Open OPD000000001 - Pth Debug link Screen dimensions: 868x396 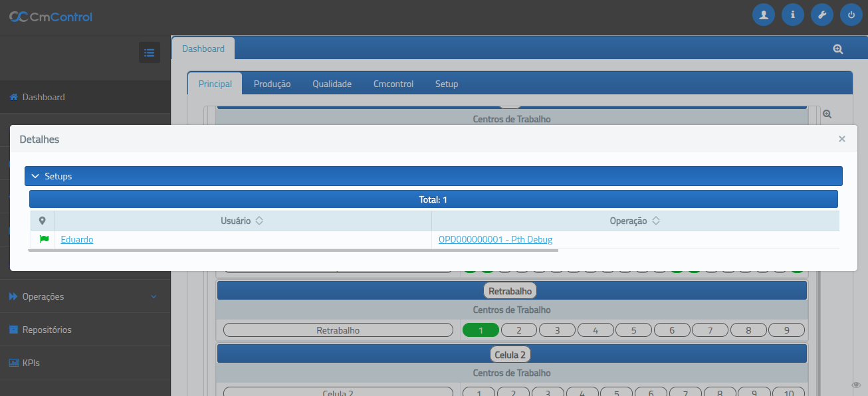tap(495, 239)
